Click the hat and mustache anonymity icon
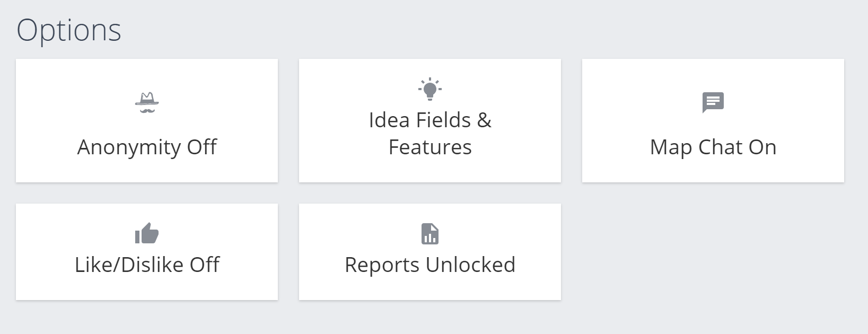868x334 pixels. (x=147, y=103)
